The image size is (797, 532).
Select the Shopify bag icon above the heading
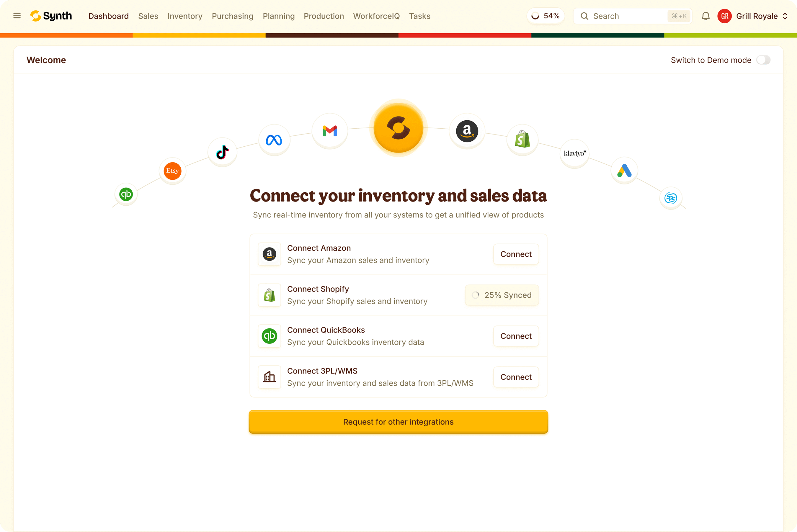[x=522, y=140]
